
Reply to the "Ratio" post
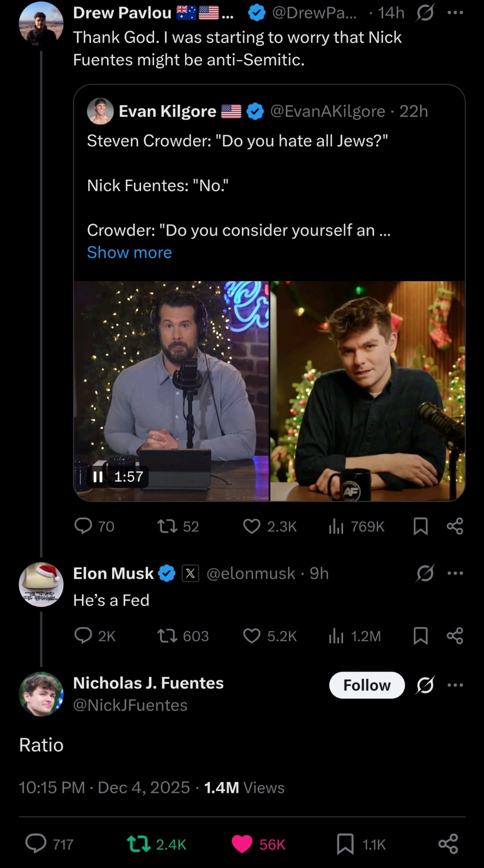pos(36,844)
